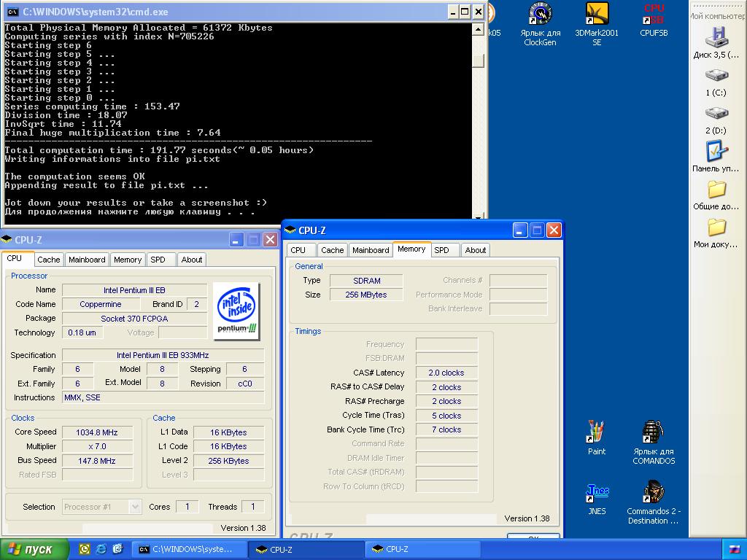Click cmd window scrollbar up arrow

(478, 29)
